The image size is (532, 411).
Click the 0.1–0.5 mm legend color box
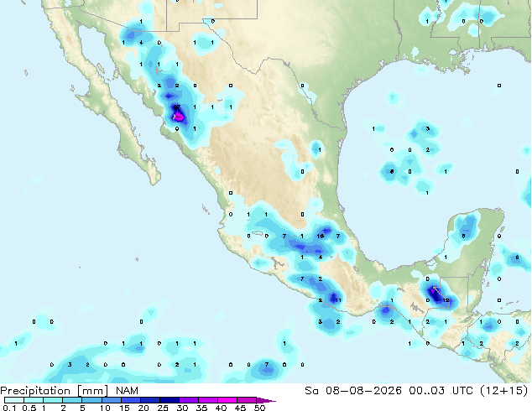(14, 400)
